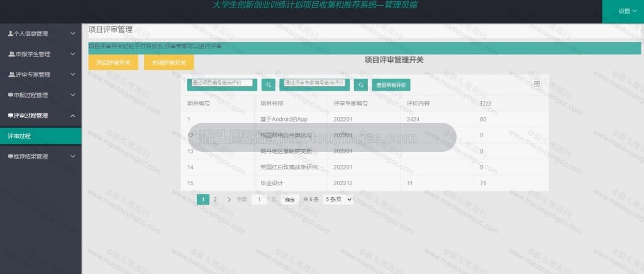The height and width of the screenshot is (274, 644).
Task: Select the 基于Android的App row cell
Action: (291, 119)
